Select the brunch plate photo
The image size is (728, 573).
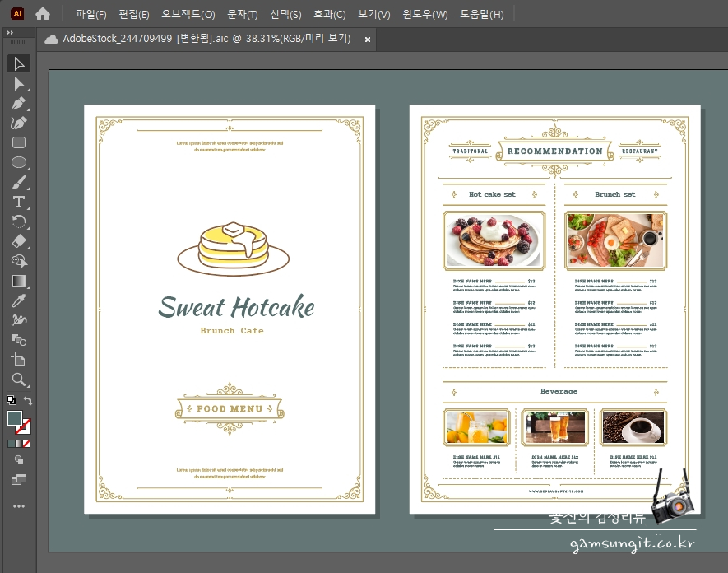tap(615, 240)
